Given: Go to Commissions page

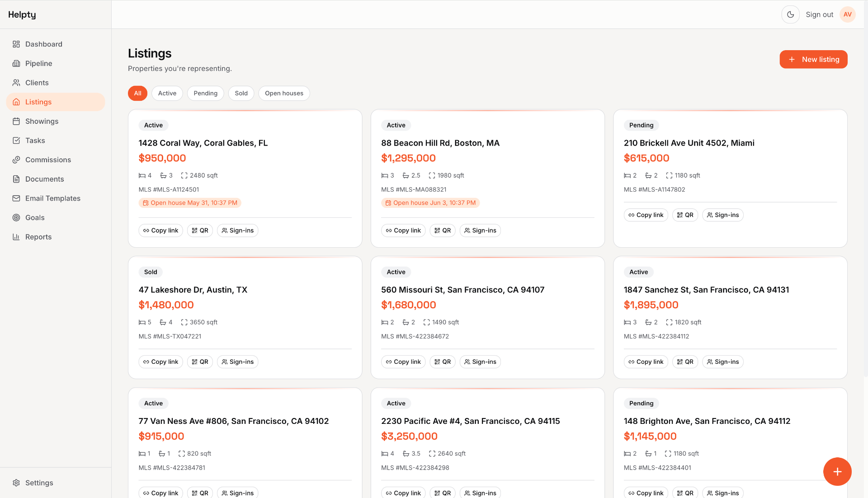Looking at the screenshot, I should [56, 160].
